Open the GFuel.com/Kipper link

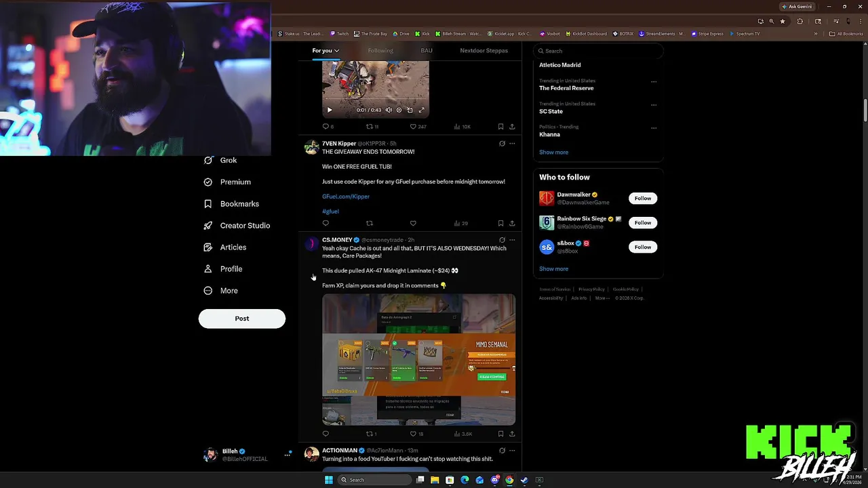click(x=346, y=197)
